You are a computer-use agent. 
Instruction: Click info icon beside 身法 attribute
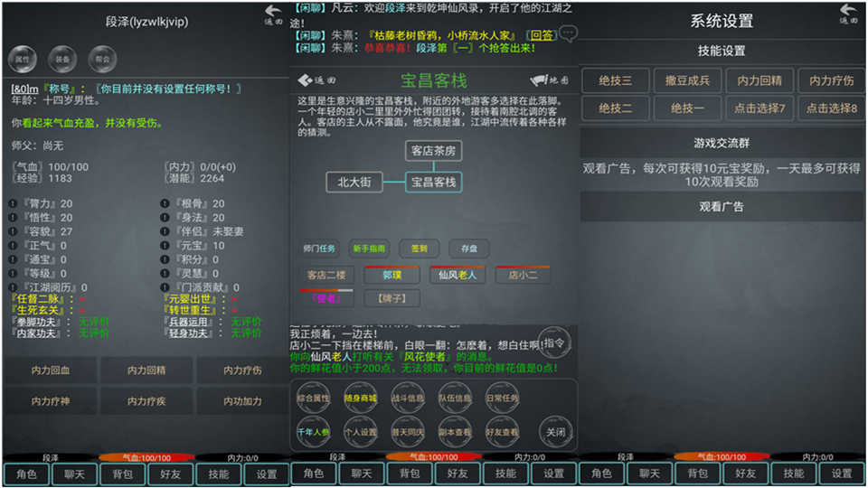165,218
